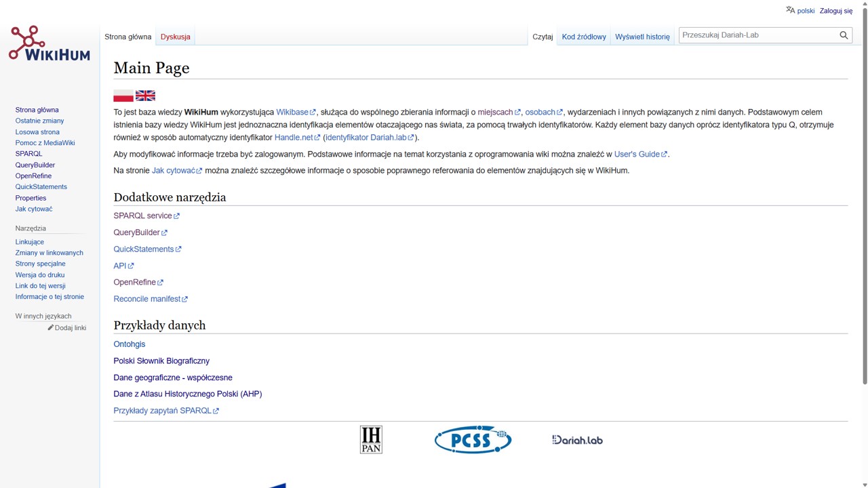This screenshot has height=488, width=868.
Task: Click the pencil icon beside Dodaj linki
Action: (51, 328)
